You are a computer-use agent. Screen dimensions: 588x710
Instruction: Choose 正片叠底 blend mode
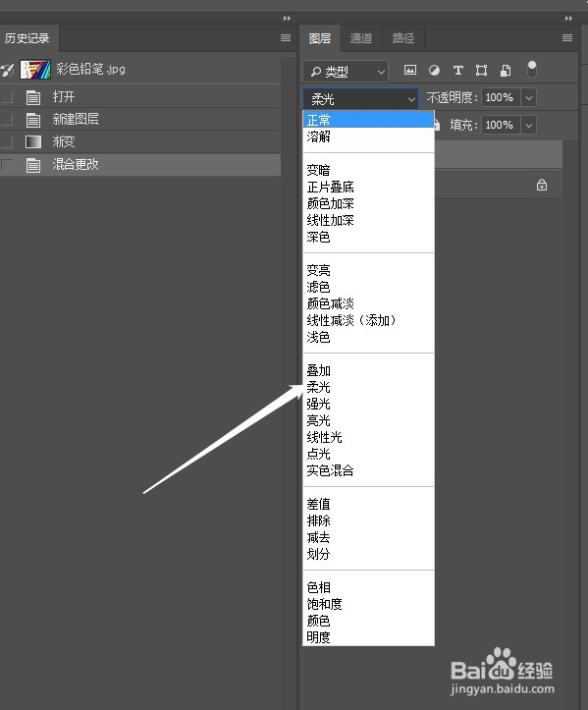point(368,187)
